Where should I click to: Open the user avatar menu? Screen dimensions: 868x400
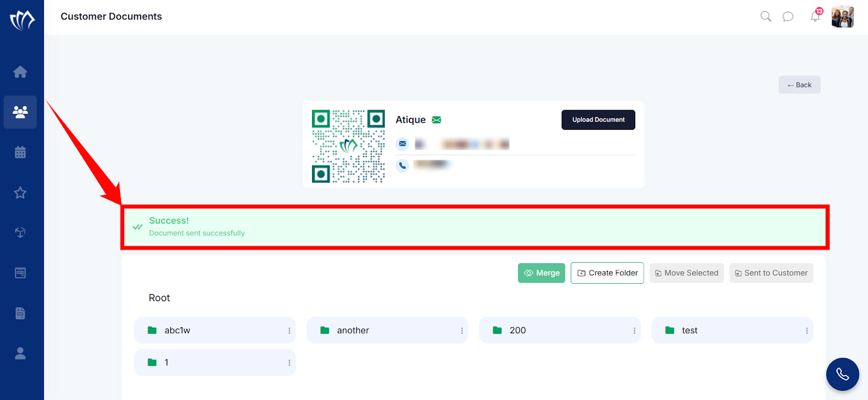click(843, 17)
